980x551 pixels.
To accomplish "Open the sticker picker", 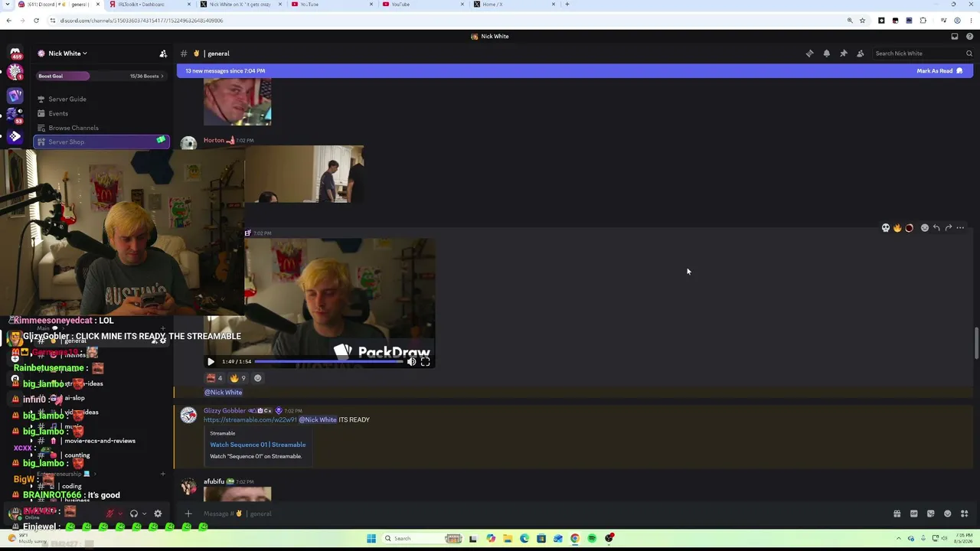I will click(x=931, y=514).
